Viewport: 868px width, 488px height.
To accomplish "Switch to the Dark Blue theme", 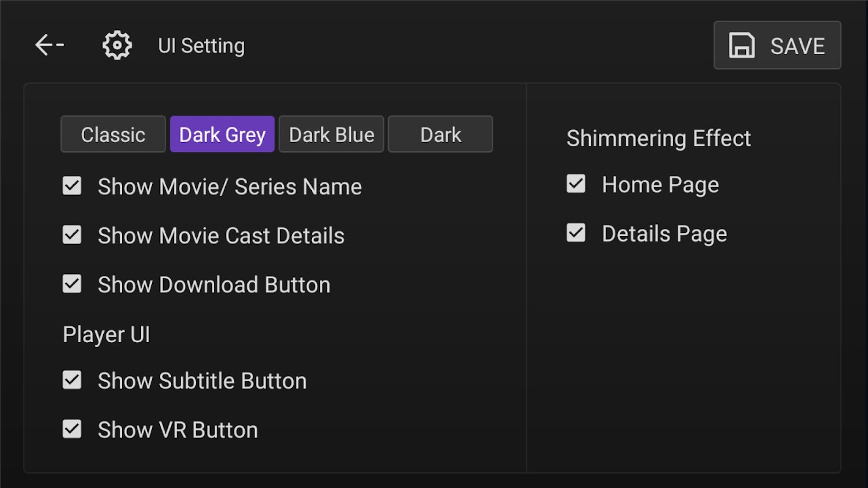I will click(331, 134).
